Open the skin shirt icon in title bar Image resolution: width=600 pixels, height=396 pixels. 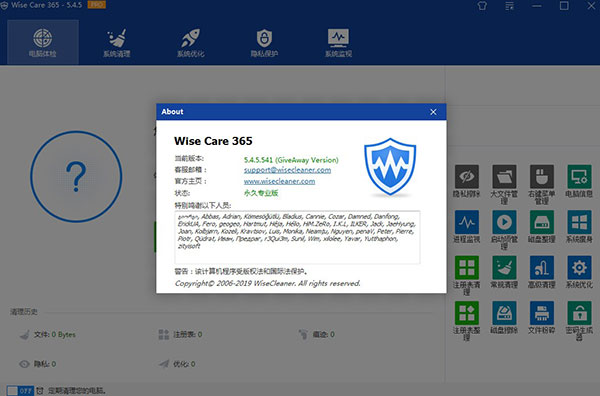tap(482, 6)
